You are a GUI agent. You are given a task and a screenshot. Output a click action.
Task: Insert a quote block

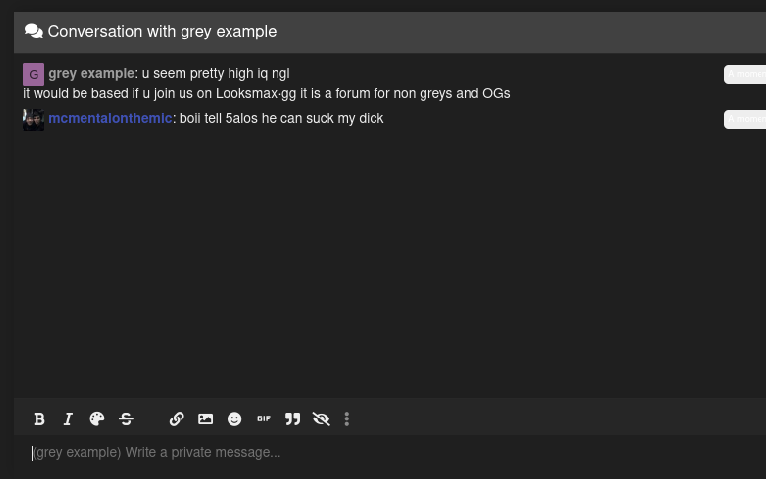coord(292,419)
